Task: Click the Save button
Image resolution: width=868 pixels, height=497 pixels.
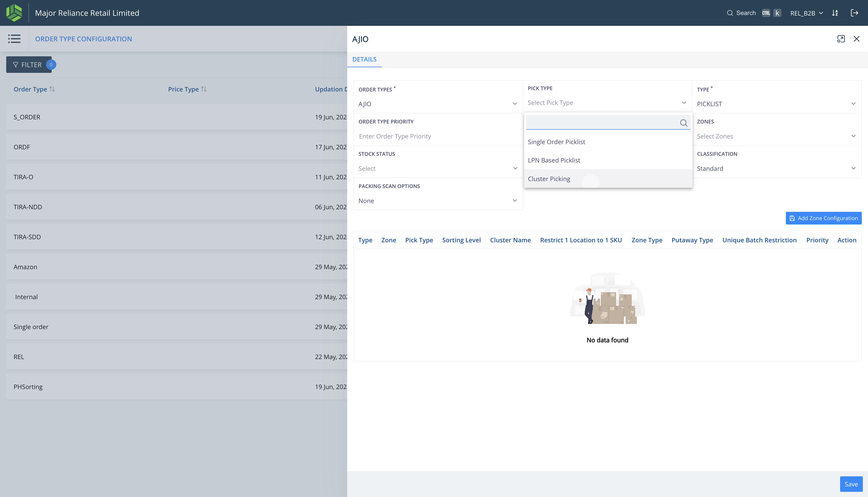Action: (851, 484)
